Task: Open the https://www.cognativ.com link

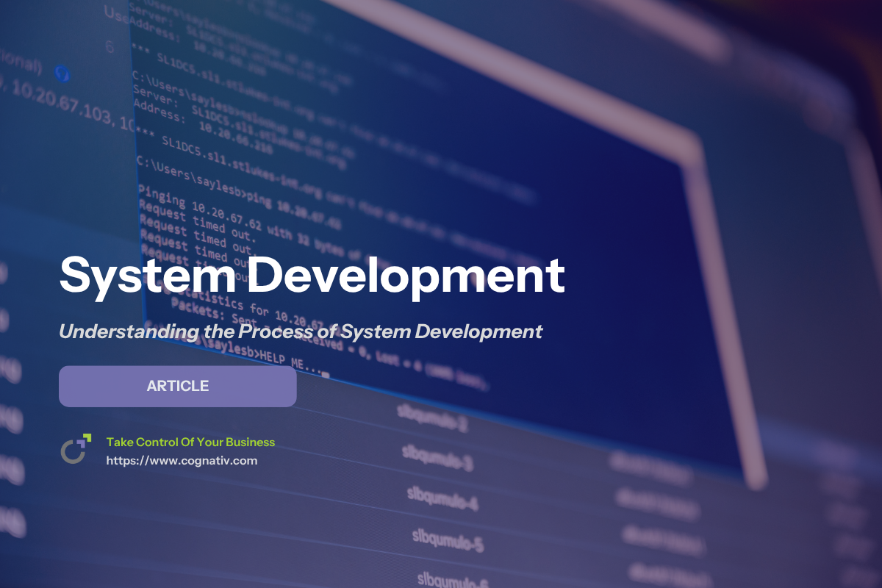Action: pos(182,461)
